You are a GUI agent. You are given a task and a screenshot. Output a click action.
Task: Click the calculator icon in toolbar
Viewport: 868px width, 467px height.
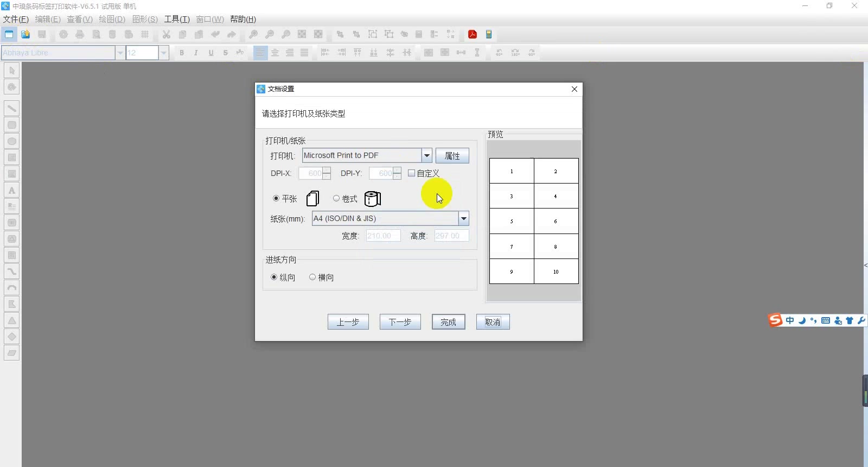point(489,34)
